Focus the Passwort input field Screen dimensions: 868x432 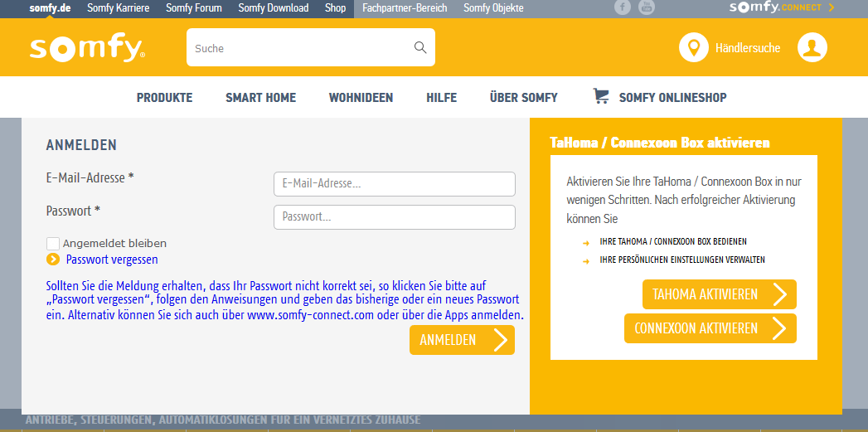click(394, 217)
